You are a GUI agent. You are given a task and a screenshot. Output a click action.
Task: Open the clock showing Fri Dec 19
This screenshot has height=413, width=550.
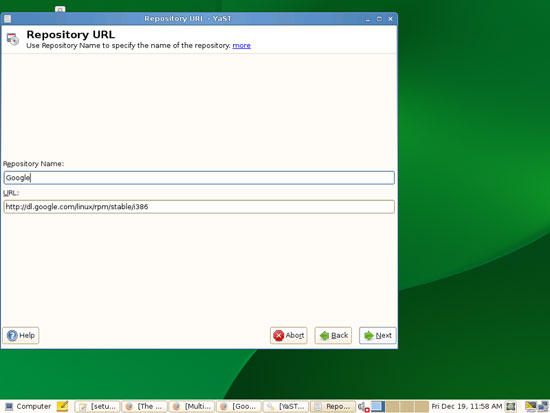point(467,406)
